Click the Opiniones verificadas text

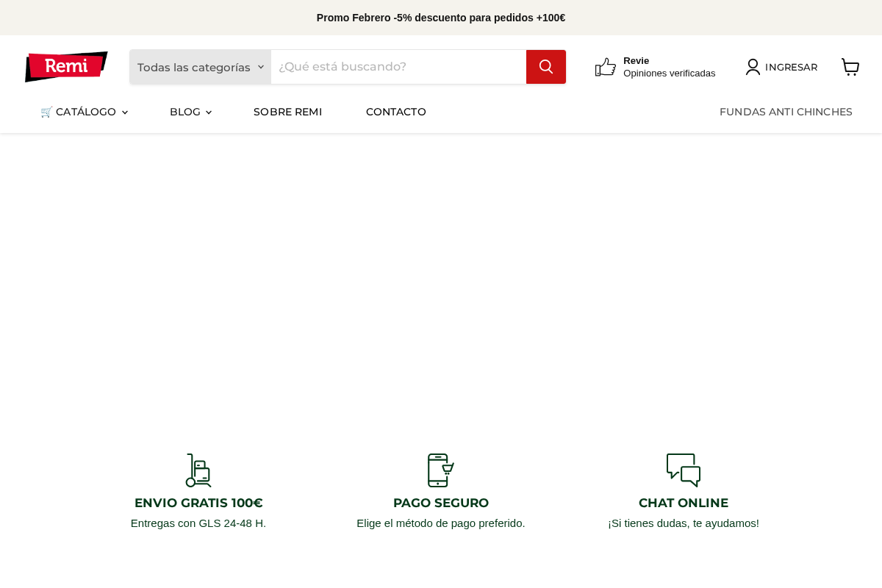point(669,73)
